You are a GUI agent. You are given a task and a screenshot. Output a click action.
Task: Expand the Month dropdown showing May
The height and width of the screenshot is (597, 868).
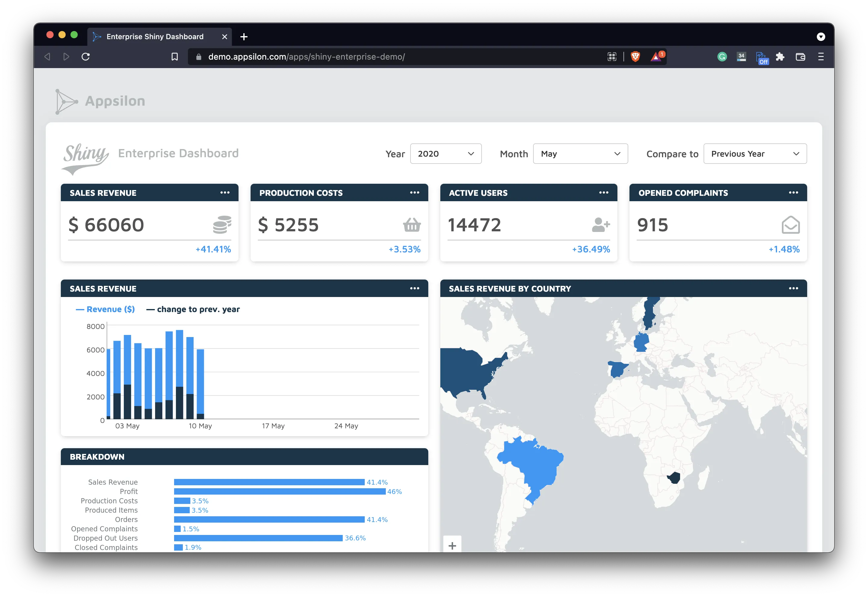coord(580,154)
